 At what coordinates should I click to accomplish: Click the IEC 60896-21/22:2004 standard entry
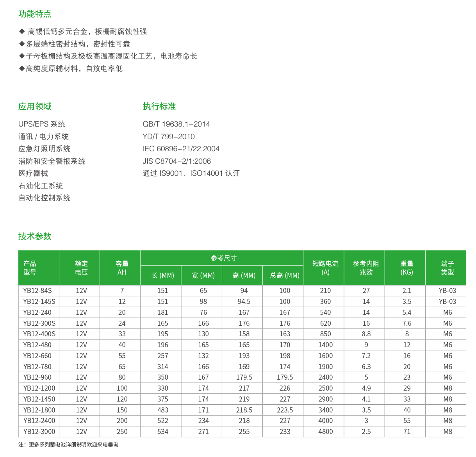181,149
